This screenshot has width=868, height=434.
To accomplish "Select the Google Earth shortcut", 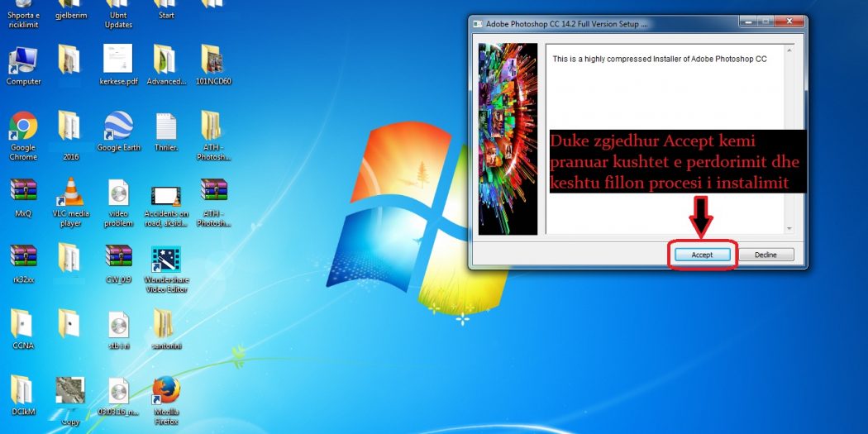I will [x=118, y=131].
